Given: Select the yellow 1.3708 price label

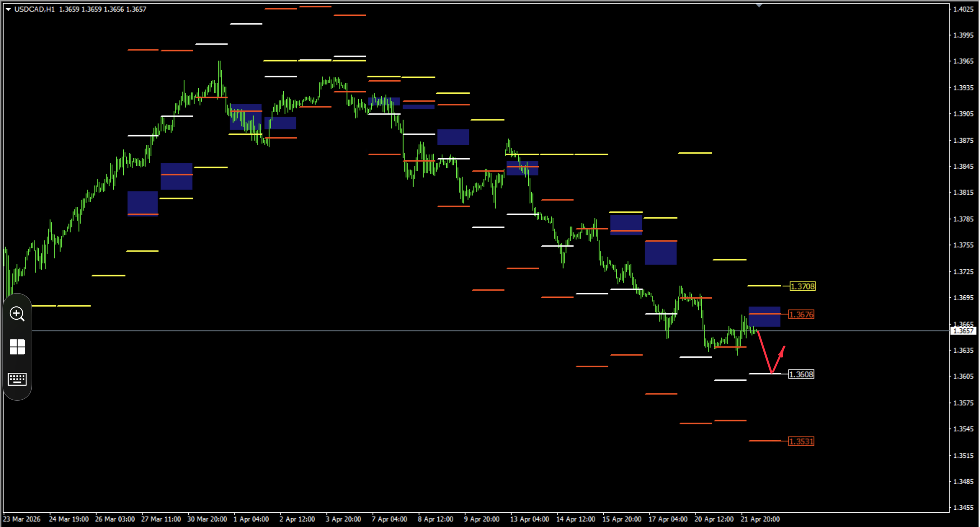Looking at the screenshot, I should pyautogui.click(x=802, y=286).
